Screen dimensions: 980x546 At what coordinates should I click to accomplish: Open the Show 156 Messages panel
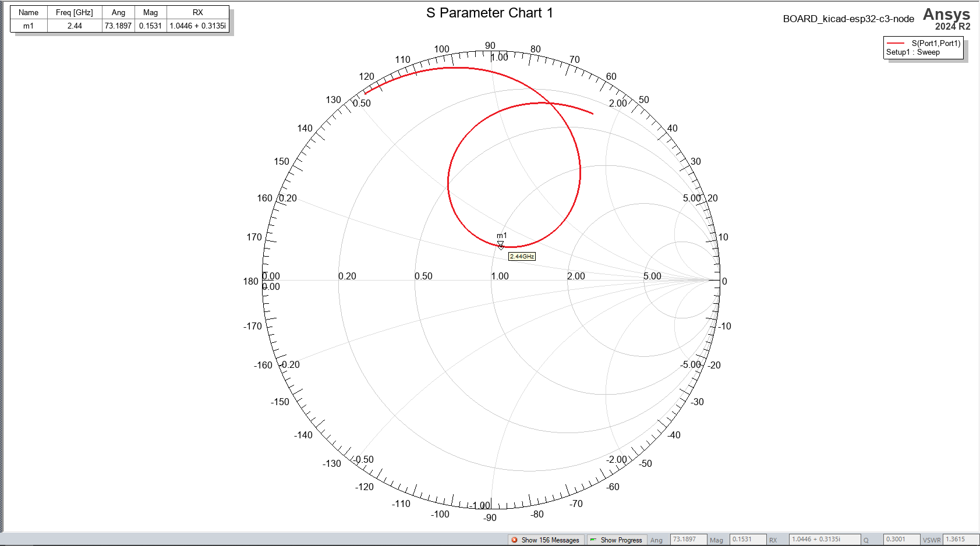(550, 540)
